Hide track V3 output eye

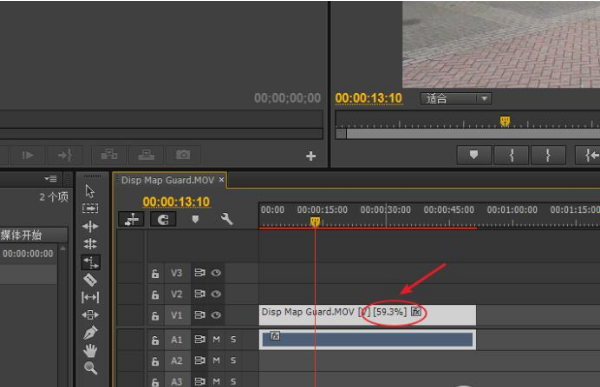pos(216,273)
